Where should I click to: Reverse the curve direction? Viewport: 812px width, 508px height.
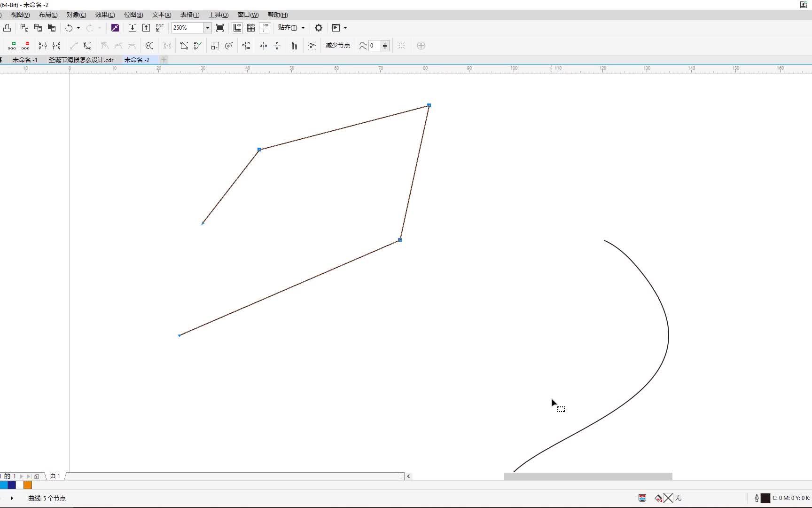149,46
